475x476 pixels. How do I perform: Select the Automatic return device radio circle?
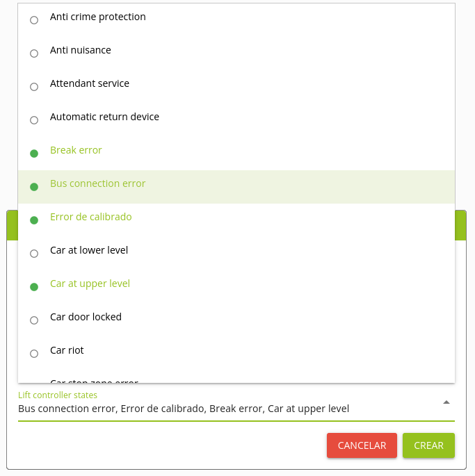(34, 120)
